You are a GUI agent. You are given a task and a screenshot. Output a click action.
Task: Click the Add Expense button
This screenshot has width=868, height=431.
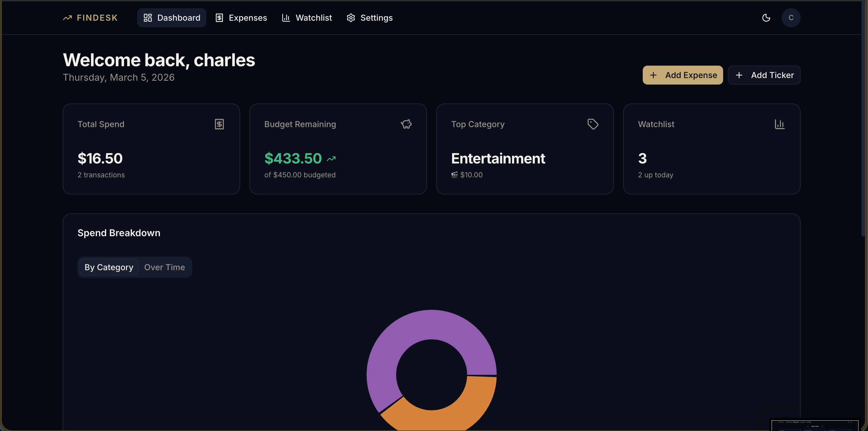[x=682, y=75]
